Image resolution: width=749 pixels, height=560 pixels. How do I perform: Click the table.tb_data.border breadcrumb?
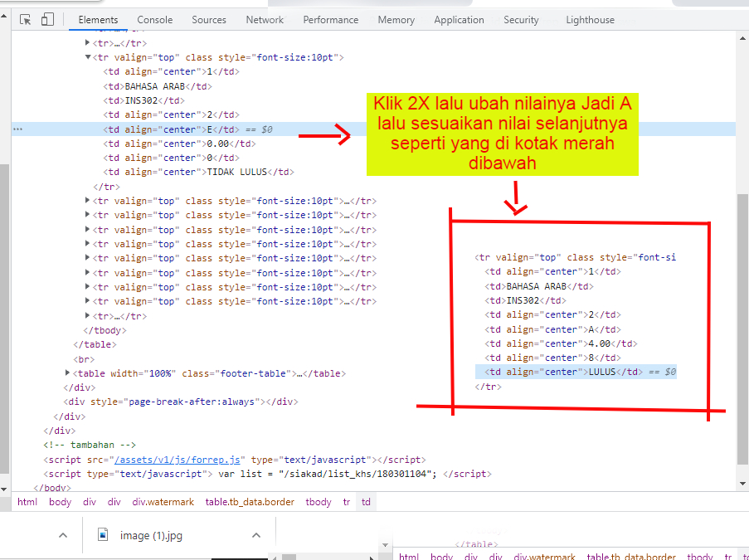click(x=250, y=502)
